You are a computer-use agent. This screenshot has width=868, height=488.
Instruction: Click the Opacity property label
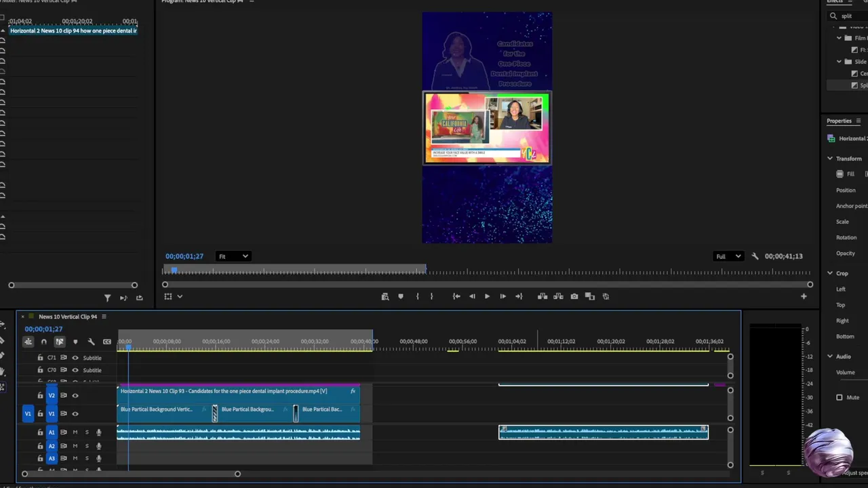pyautogui.click(x=846, y=253)
